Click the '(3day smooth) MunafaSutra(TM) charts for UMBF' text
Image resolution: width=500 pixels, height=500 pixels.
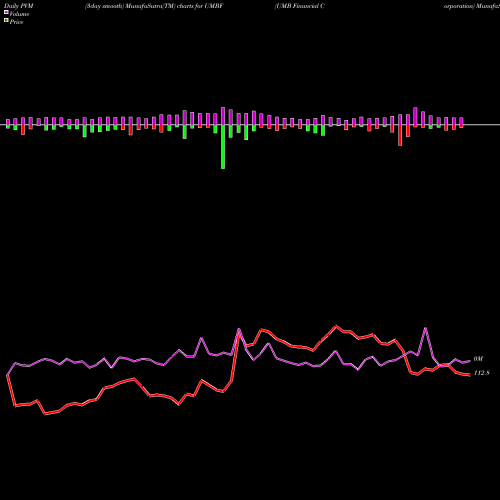click(x=154, y=6)
